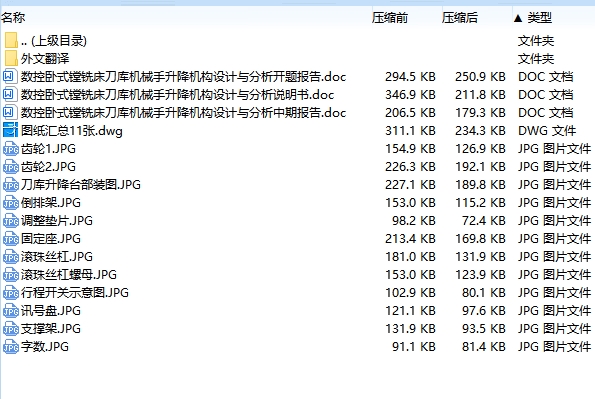Select the .. (上级目录) entry name

(x=54, y=41)
